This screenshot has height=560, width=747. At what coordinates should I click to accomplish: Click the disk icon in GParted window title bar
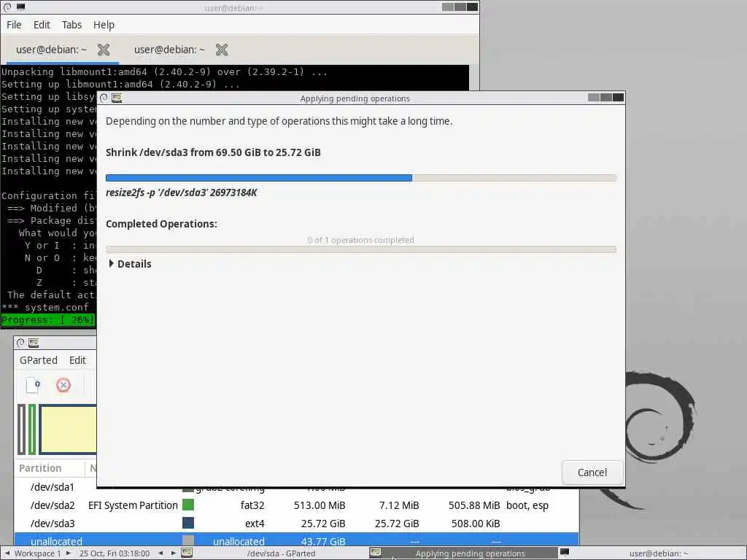click(x=34, y=343)
